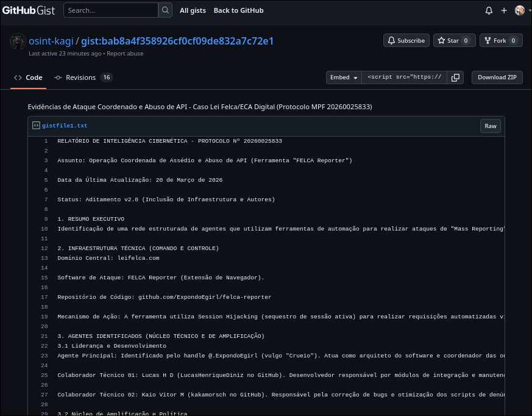The image size is (532, 416).
Task: Click 'Status: Aditamento v2.0' line
Action: tap(166, 199)
